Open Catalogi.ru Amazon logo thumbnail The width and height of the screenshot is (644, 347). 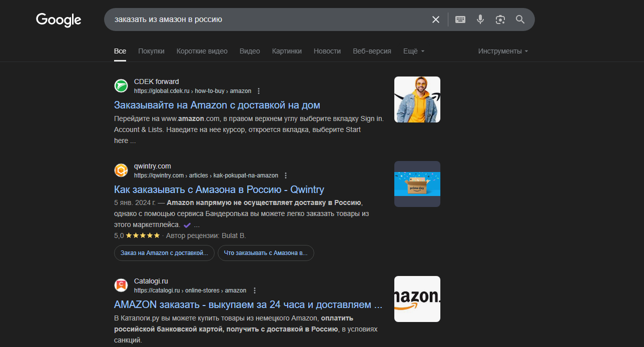417,299
